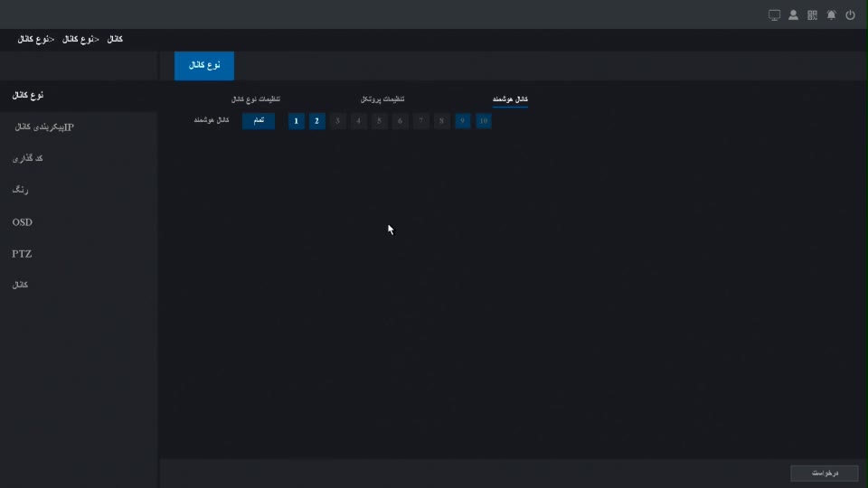Image resolution: width=868 pixels, height=488 pixels.
Task: Click the user account icon
Action: pyautogui.click(x=793, y=15)
